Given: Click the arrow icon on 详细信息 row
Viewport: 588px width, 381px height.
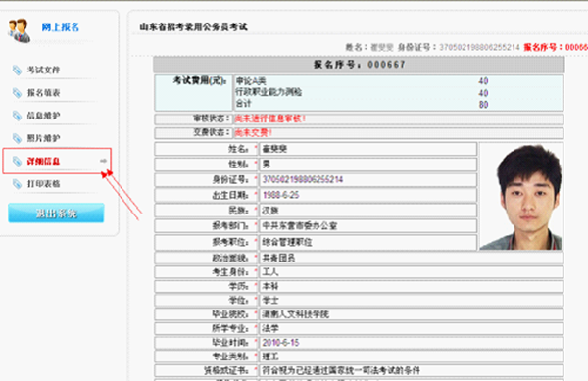Looking at the screenshot, I should (103, 161).
